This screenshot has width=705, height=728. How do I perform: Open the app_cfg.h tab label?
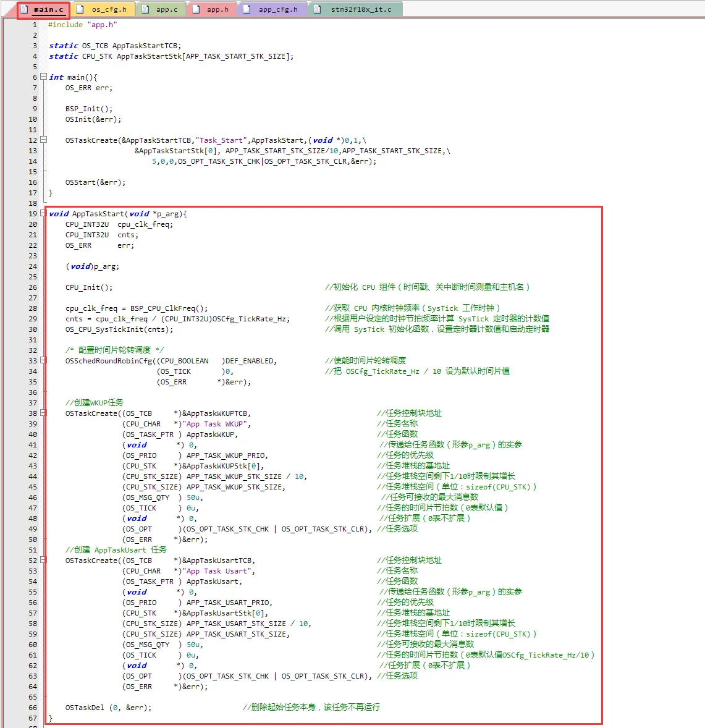click(x=278, y=9)
